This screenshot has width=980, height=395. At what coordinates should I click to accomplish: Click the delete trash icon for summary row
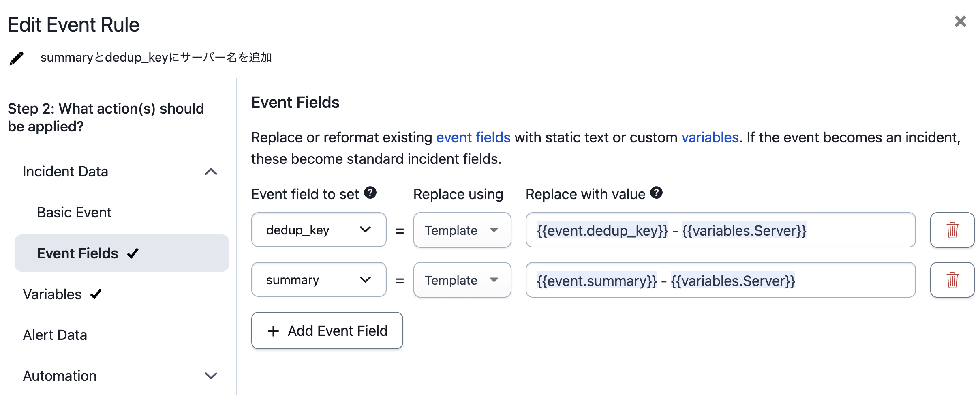click(952, 280)
